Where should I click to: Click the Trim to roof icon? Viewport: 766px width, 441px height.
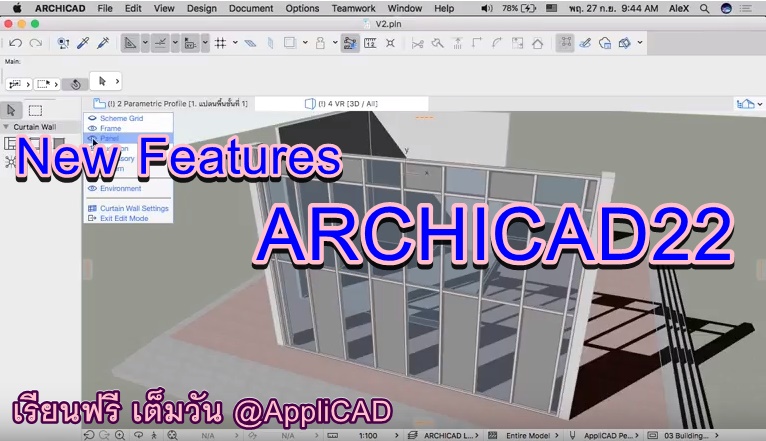click(x=457, y=43)
